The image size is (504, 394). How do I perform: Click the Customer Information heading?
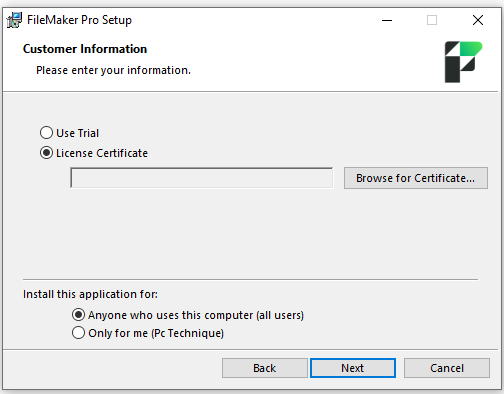click(85, 49)
